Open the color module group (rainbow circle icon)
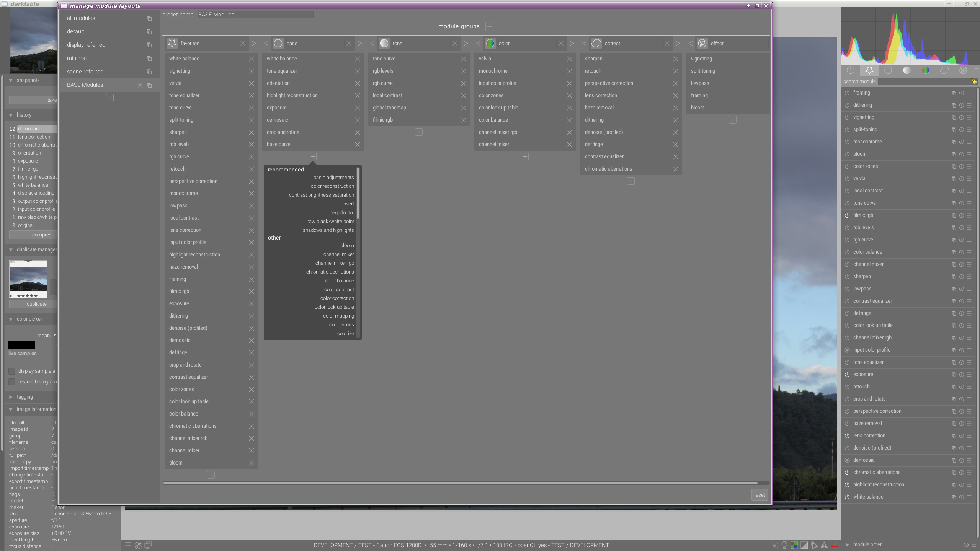The image size is (980, 551). [x=926, y=70]
